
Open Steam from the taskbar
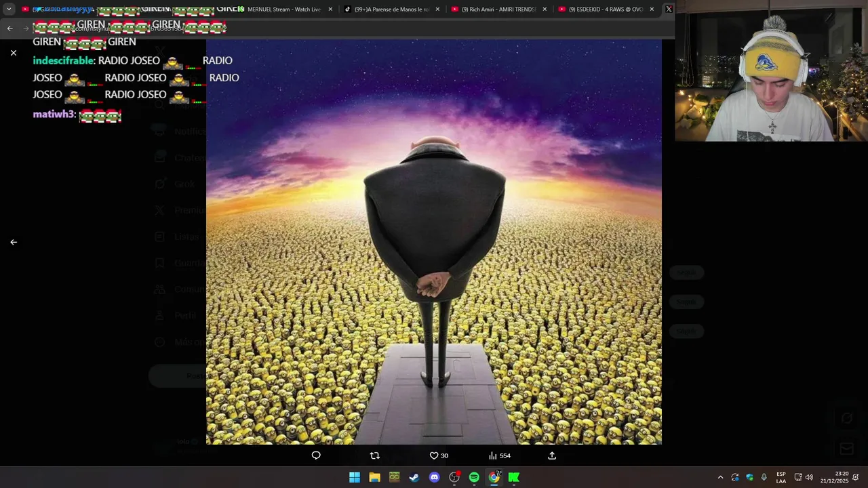pyautogui.click(x=414, y=477)
